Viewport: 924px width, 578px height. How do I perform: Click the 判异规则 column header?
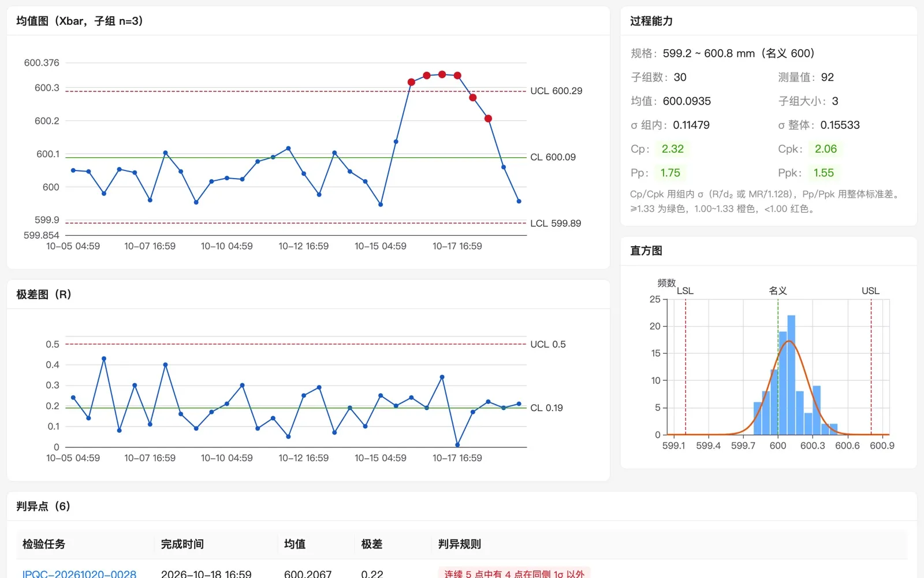coord(460,544)
